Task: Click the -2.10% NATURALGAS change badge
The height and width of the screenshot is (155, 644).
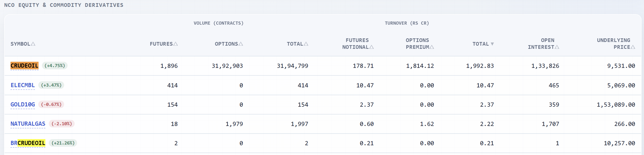Action: (x=61, y=124)
